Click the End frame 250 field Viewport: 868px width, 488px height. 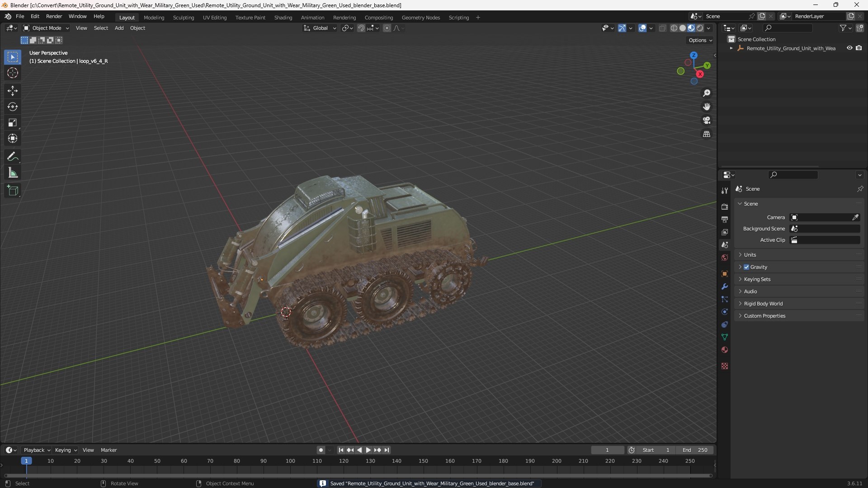(695, 450)
